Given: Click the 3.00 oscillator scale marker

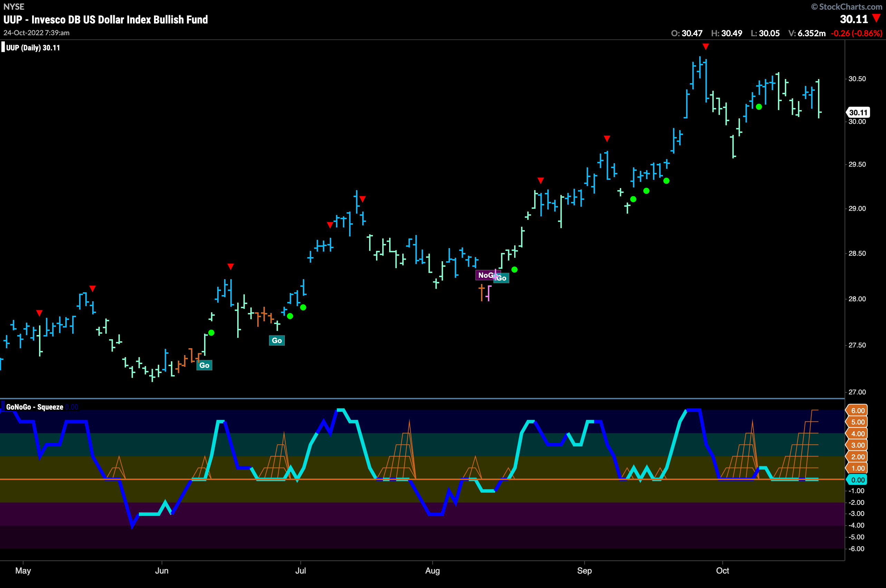Looking at the screenshot, I should pyautogui.click(x=856, y=445).
